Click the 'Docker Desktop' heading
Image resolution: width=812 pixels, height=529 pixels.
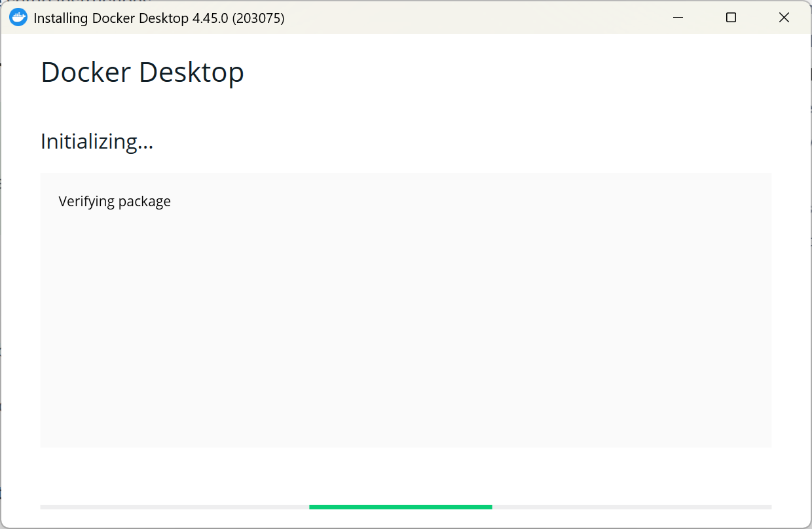pyautogui.click(x=142, y=73)
